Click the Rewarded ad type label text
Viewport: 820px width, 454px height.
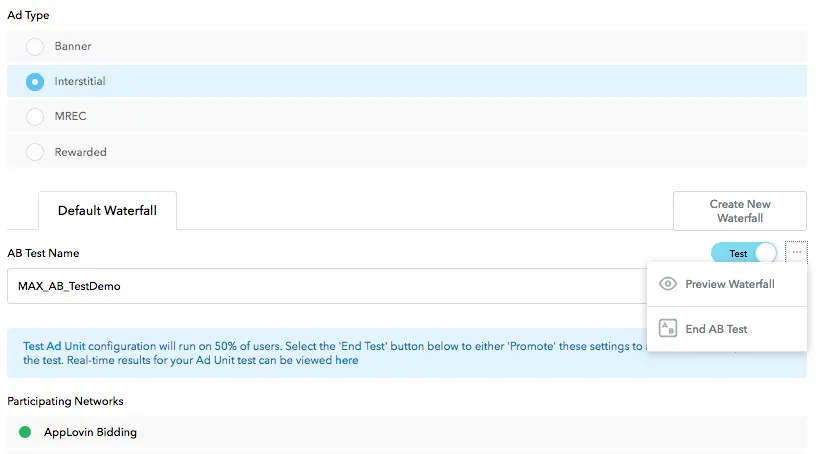click(80, 152)
